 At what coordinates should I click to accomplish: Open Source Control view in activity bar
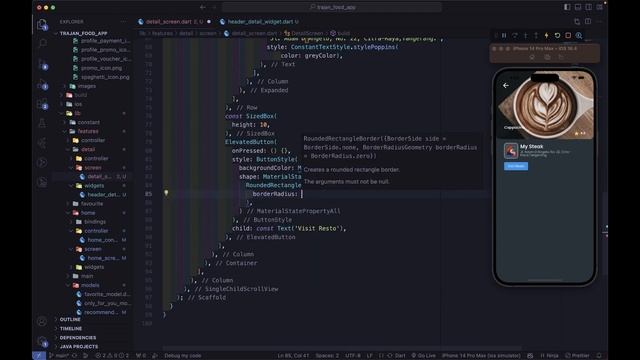pos(42,64)
